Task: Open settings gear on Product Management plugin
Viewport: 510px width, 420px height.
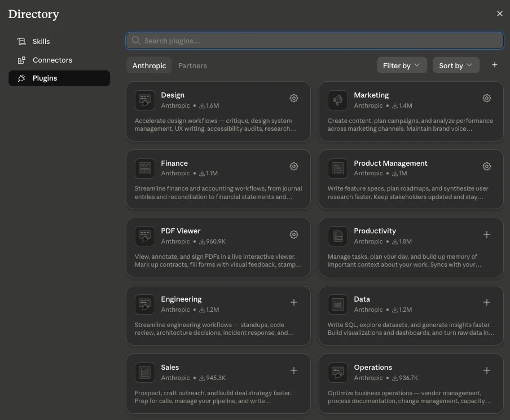Action: point(486,166)
